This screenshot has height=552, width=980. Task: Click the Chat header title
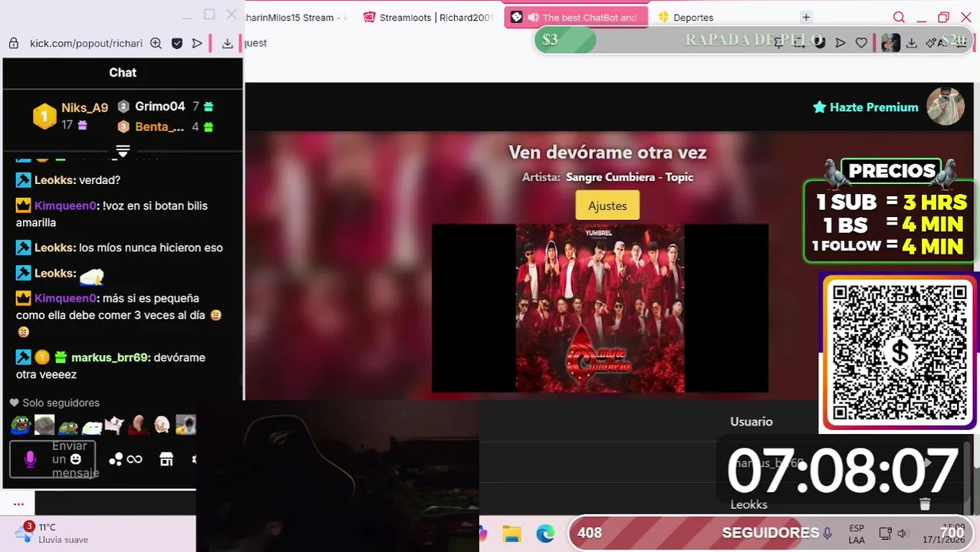[123, 73]
